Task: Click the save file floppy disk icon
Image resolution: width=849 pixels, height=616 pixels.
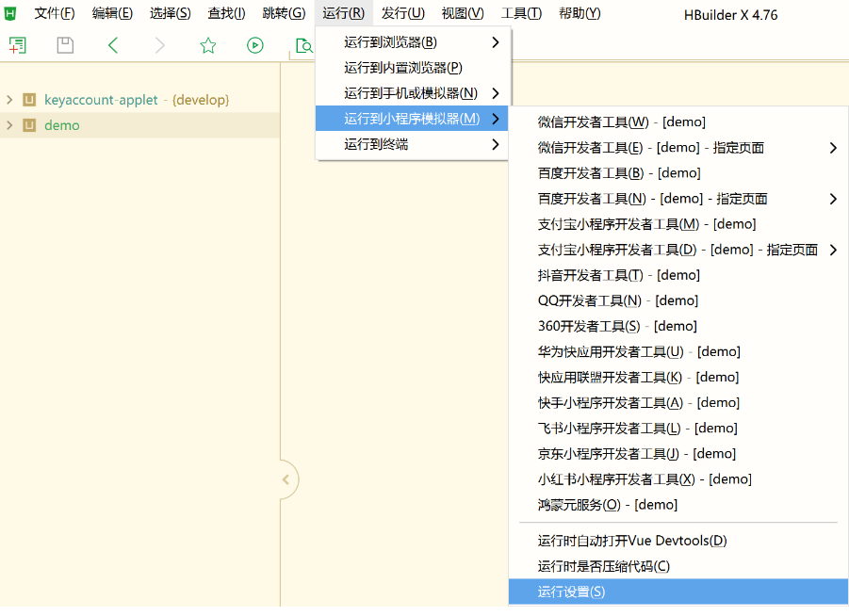Action: (x=64, y=44)
